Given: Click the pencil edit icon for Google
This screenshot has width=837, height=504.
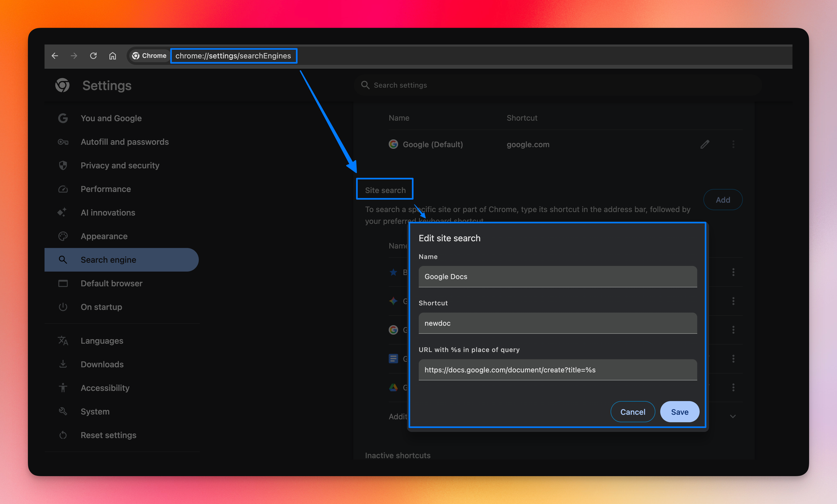Looking at the screenshot, I should click(705, 144).
